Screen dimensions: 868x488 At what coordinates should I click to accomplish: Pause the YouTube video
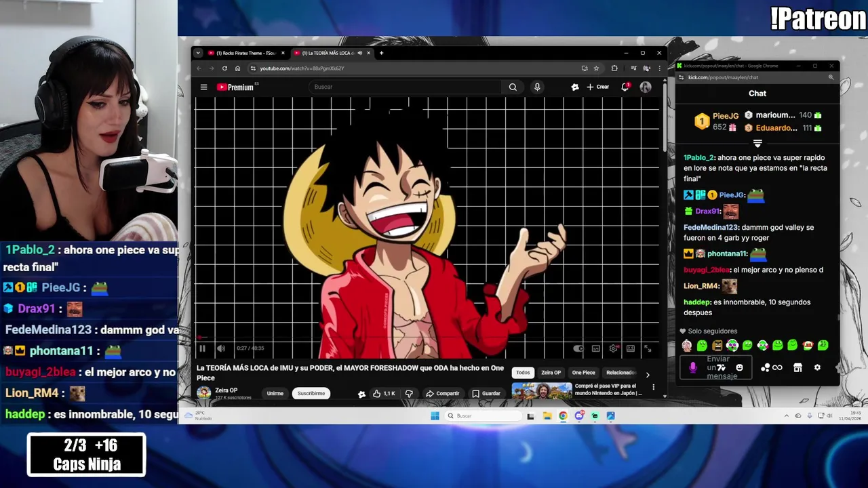(202, 348)
